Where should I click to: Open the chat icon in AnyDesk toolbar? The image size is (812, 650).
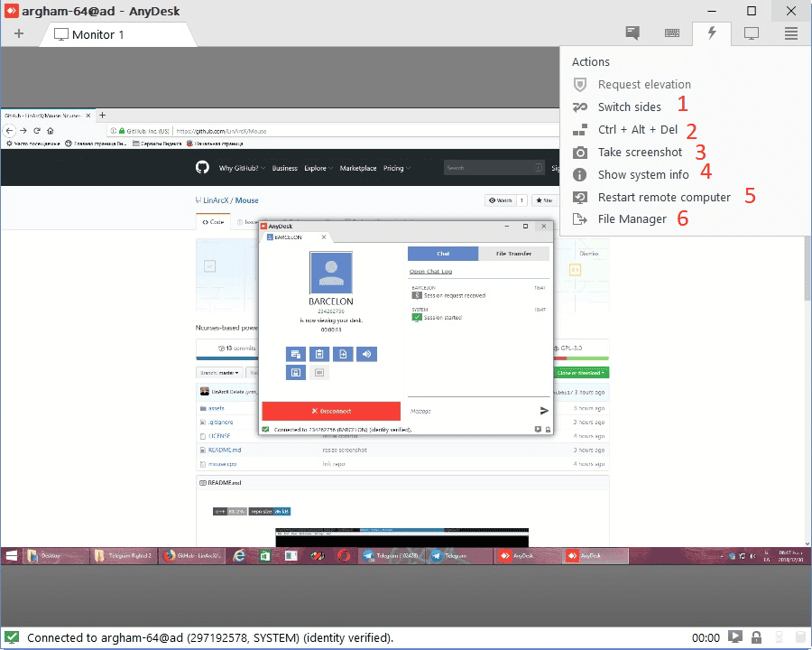(632, 33)
